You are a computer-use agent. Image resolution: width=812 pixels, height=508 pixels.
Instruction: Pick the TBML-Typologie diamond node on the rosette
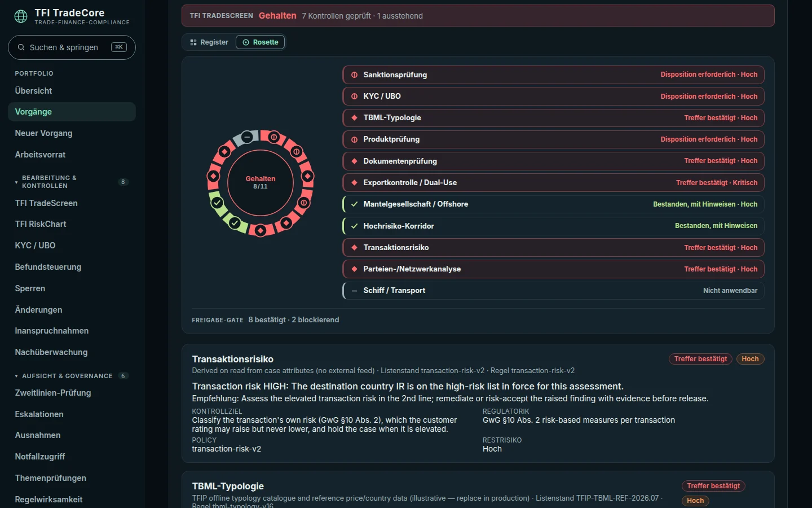tap(307, 176)
